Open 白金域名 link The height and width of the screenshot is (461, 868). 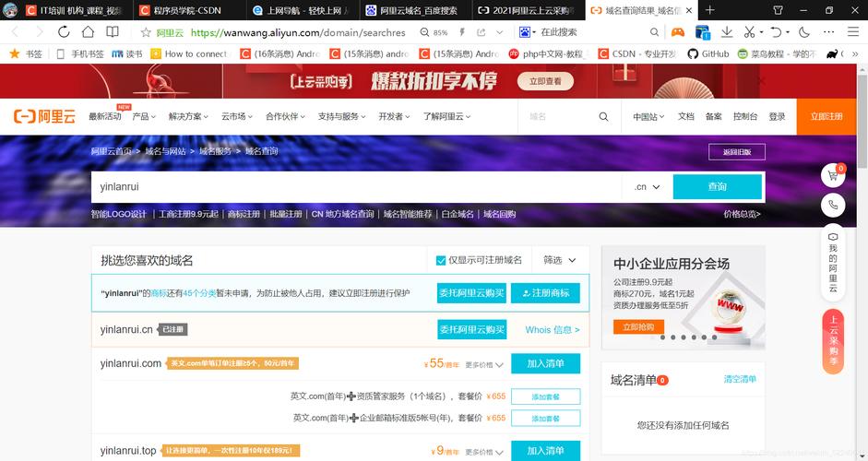(458, 214)
